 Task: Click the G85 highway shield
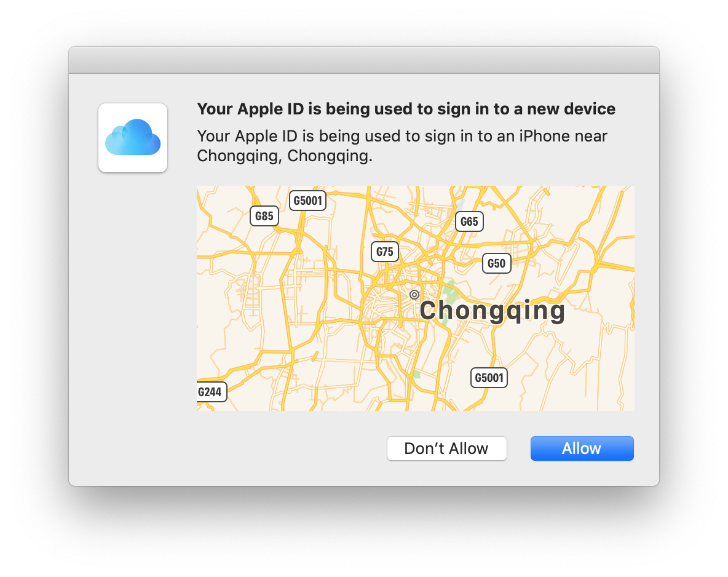264,216
